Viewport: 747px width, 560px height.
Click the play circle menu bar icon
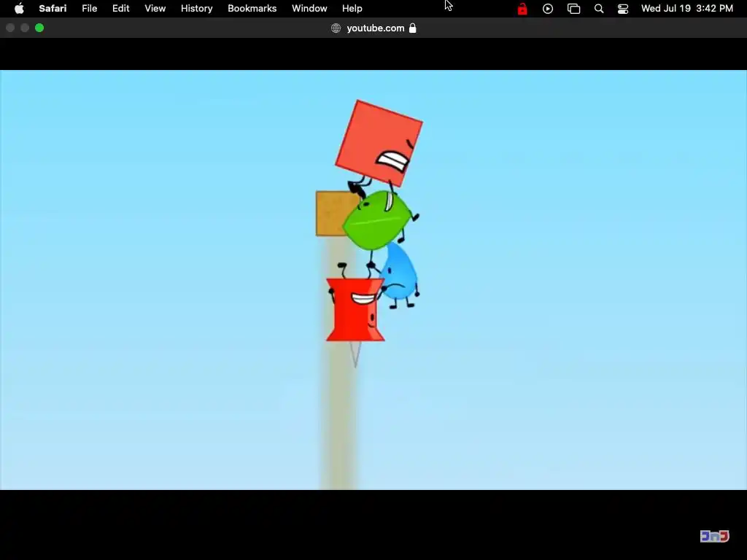(548, 9)
